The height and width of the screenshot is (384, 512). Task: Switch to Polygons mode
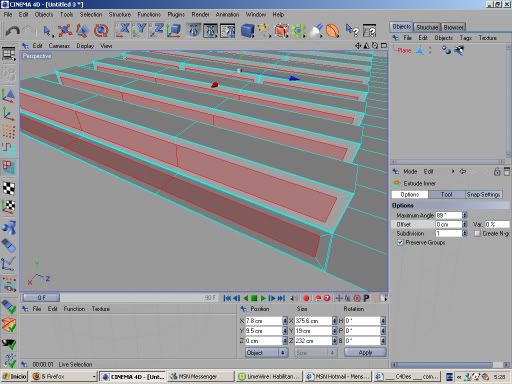(x=8, y=167)
